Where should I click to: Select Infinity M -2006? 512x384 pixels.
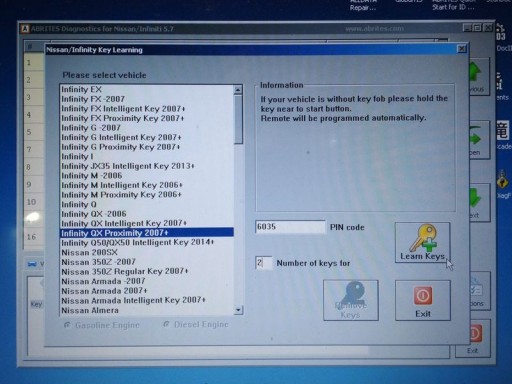(x=147, y=176)
